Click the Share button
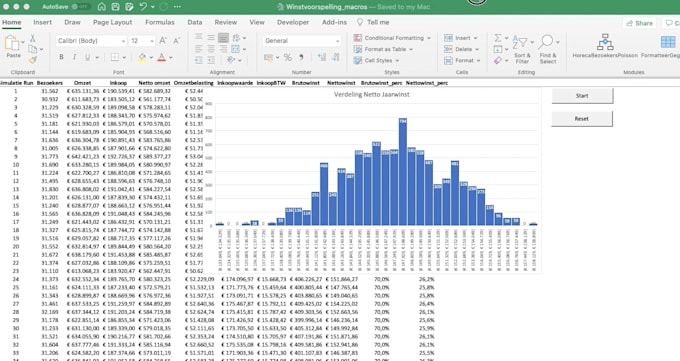680x361 pixels. coord(640,23)
